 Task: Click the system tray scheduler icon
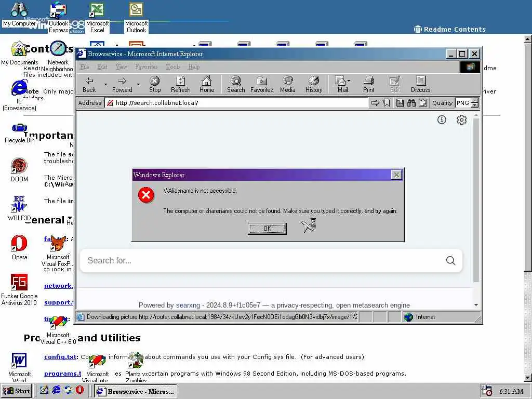point(487,391)
